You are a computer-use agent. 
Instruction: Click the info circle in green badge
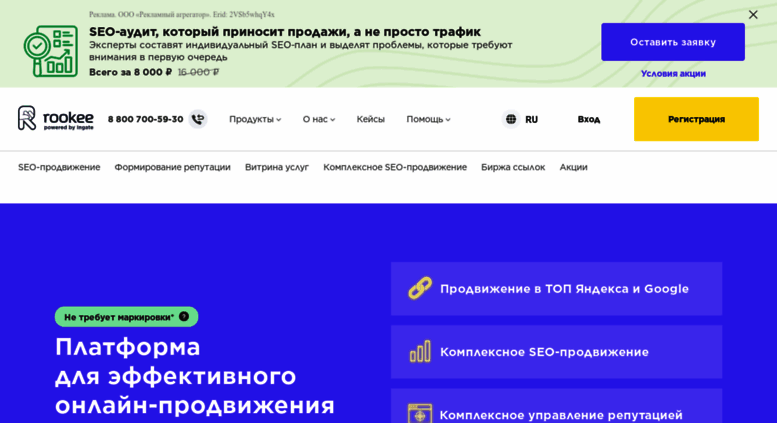184,317
